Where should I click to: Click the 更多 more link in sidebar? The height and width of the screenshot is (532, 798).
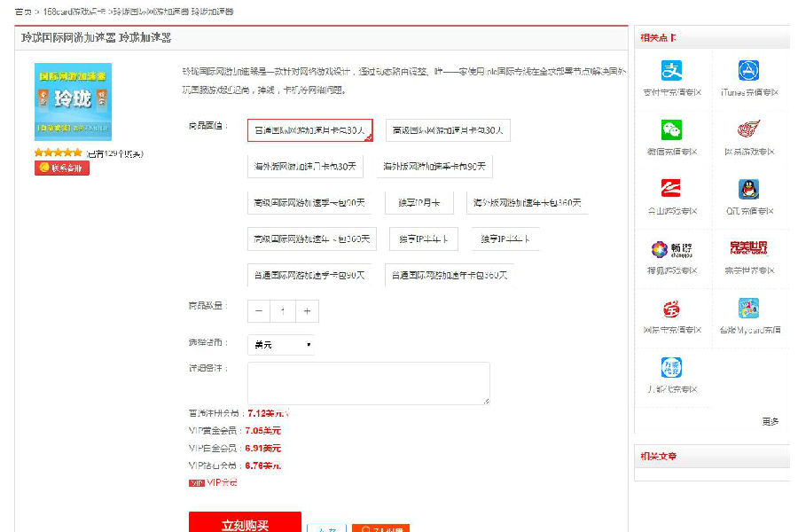click(770, 421)
